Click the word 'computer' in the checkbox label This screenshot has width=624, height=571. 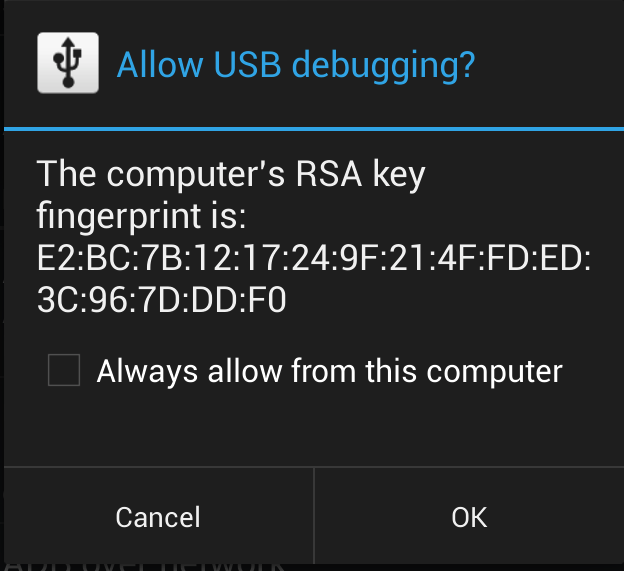(x=495, y=373)
